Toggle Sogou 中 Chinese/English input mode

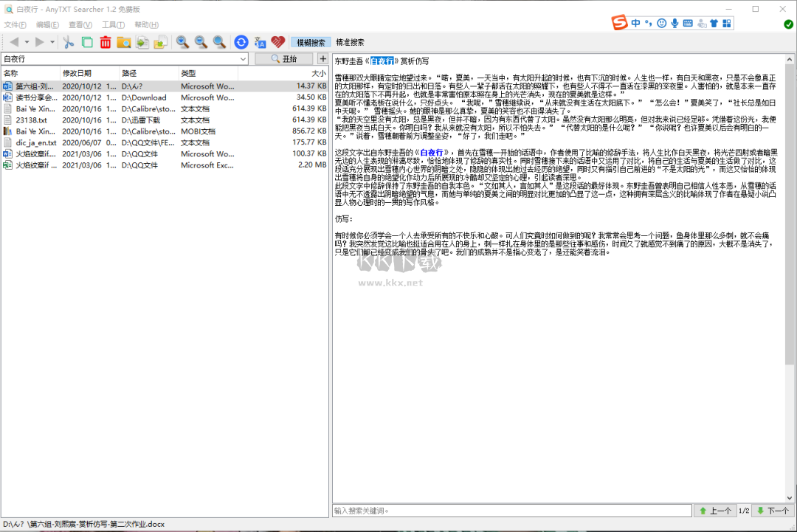[635, 24]
